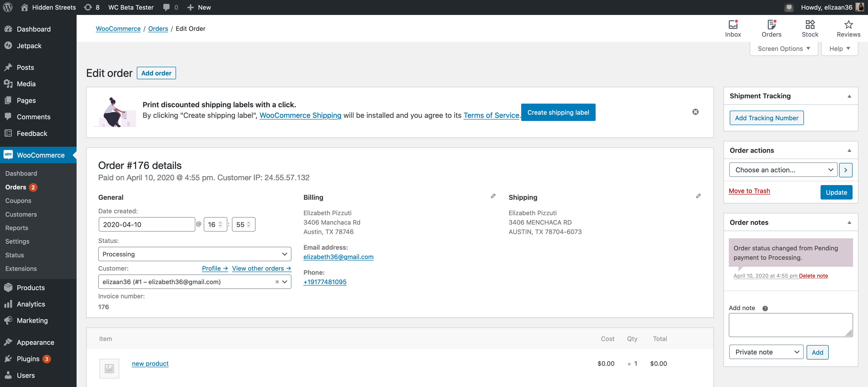Click the Add note help icon
This screenshot has width=868, height=387.
pos(765,308)
